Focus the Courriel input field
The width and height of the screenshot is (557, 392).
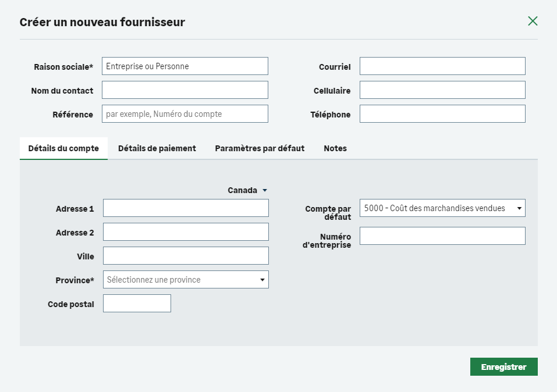pos(442,66)
